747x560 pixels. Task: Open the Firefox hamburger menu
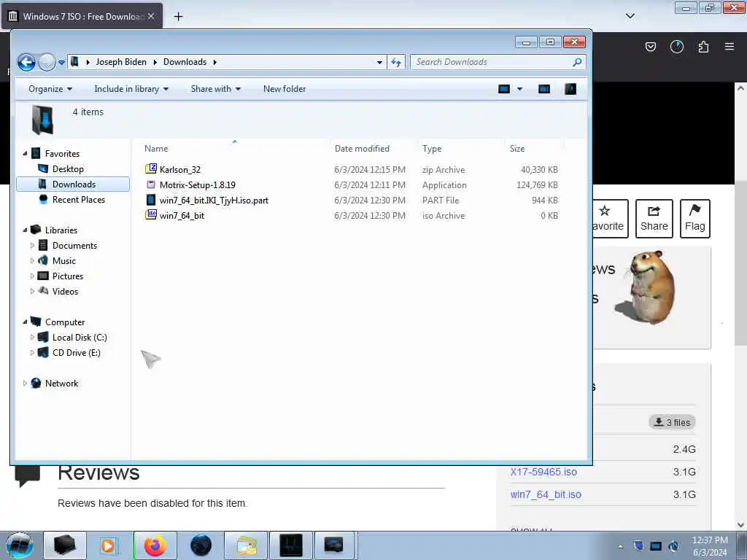[x=729, y=47]
